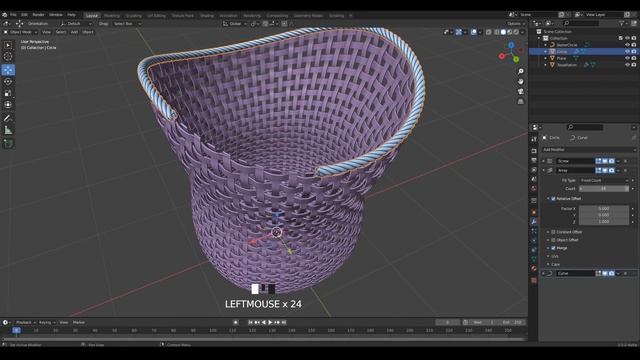
Task: Click the pan view hand icon
Action: 521,82
